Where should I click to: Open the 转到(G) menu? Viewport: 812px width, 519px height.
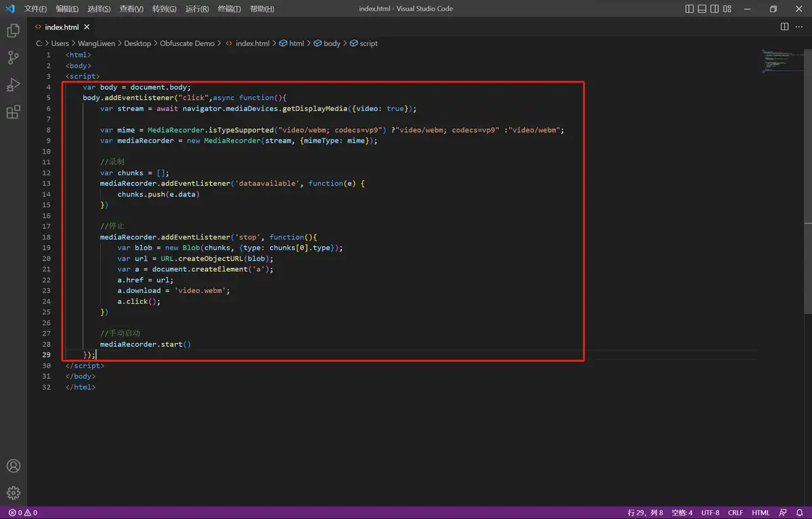tap(164, 9)
